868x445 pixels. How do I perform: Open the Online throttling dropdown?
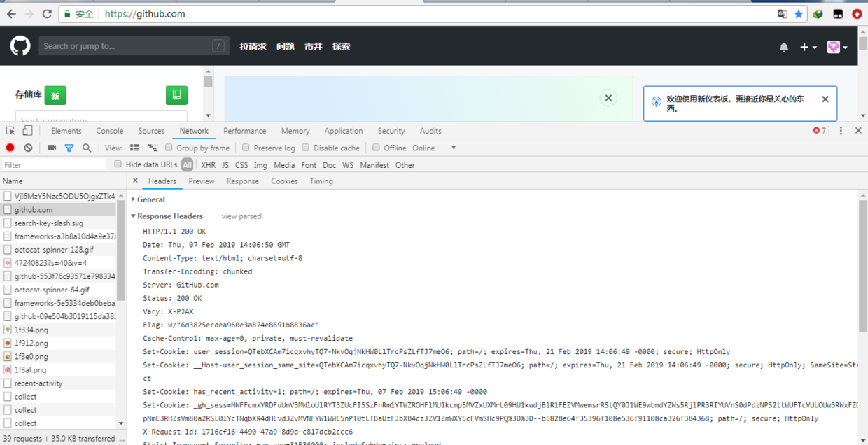434,148
